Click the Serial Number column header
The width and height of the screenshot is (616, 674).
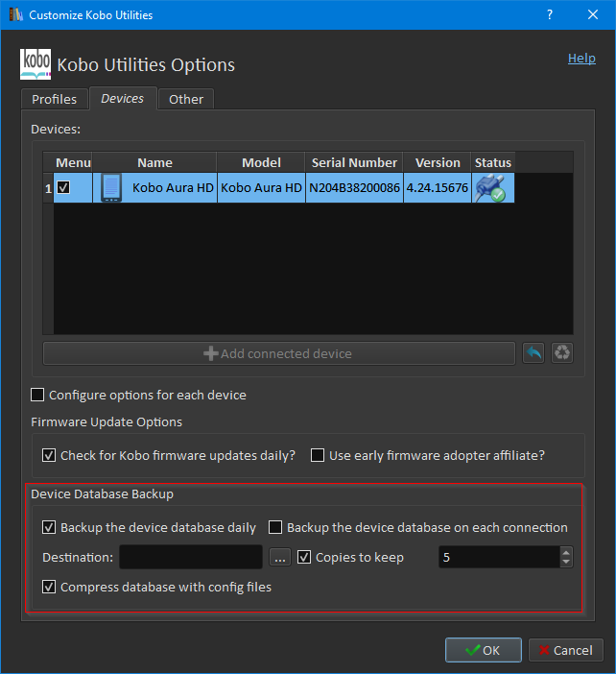coord(354,162)
